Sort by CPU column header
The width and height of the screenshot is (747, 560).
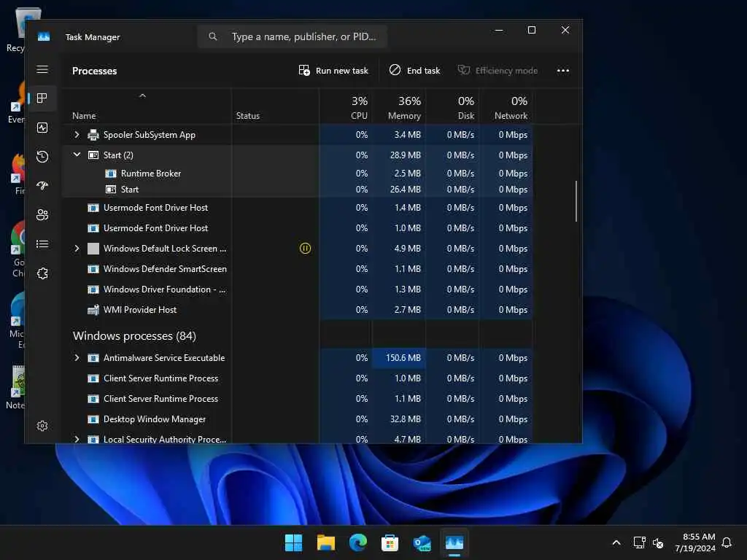[x=345, y=107]
